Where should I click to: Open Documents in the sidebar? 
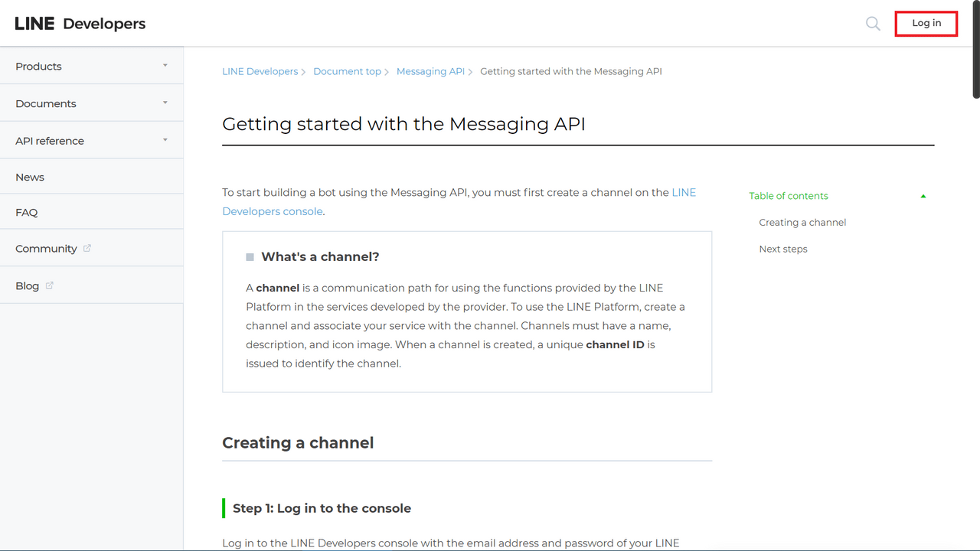tap(46, 103)
